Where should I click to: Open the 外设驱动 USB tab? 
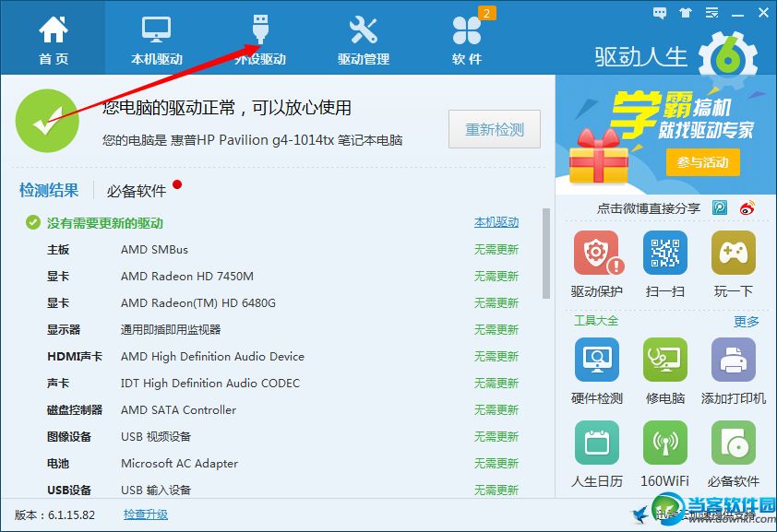pos(260,40)
